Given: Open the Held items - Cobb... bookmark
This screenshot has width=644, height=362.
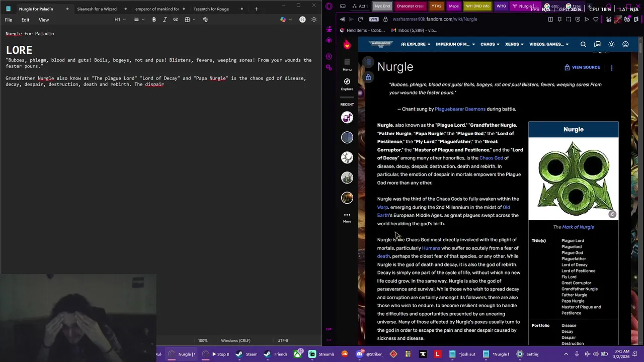Looking at the screenshot, I should (362, 30).
